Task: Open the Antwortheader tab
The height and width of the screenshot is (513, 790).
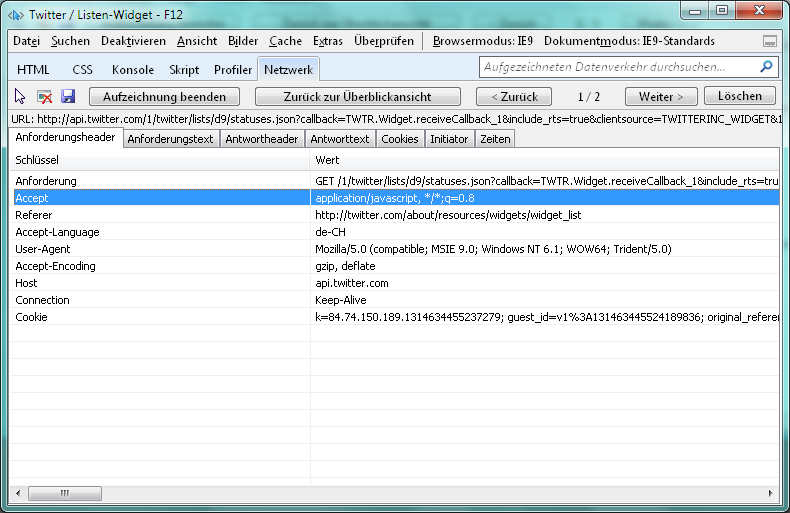Action: point(261,139)
